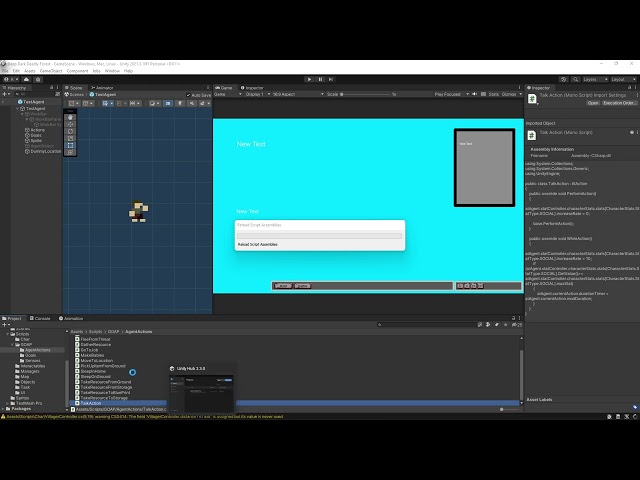Collapse the TestAgent hierarchy node

18,109
